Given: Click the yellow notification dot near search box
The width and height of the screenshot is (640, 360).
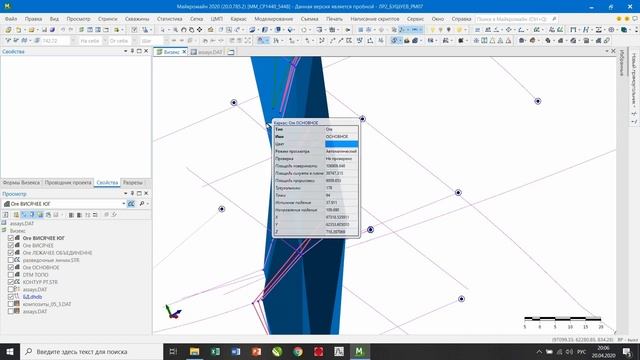Looking at the screenshot, I should [x=619, y=19].
